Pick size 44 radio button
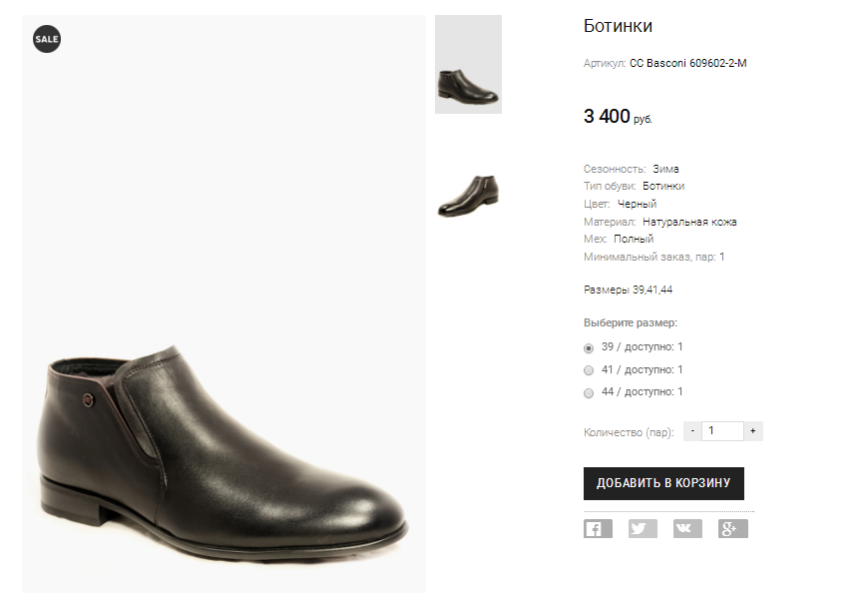Image resolution: width=868 pixels, height=593 pixels. coord(589,392)
